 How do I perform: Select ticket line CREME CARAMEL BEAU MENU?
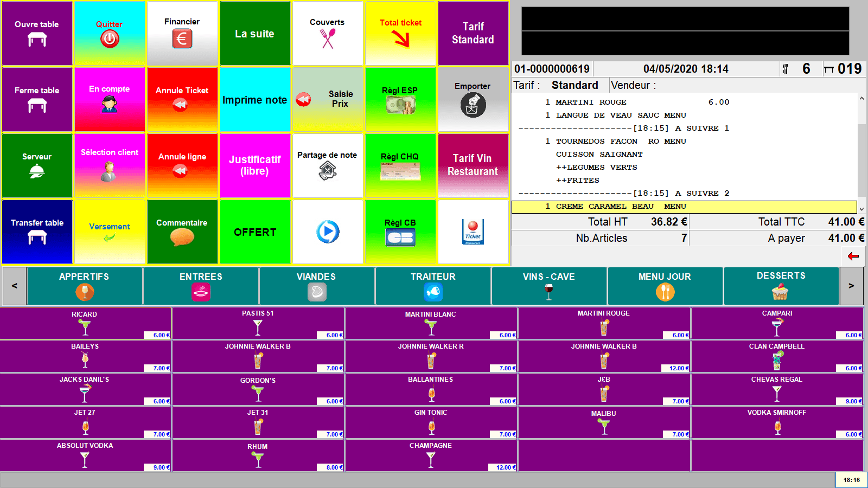(x=684, y=207)
